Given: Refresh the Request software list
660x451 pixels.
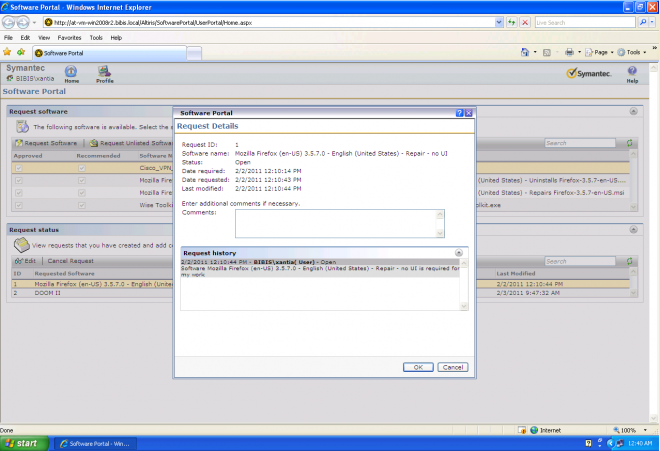Looking at the screenshot, I should coord(629,143).
